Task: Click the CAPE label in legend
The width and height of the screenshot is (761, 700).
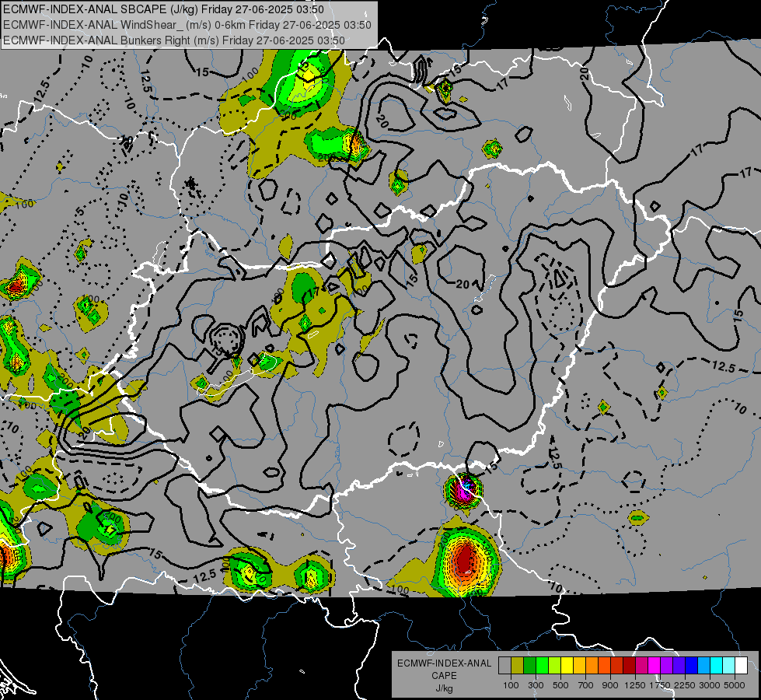Action: [445, 675]
